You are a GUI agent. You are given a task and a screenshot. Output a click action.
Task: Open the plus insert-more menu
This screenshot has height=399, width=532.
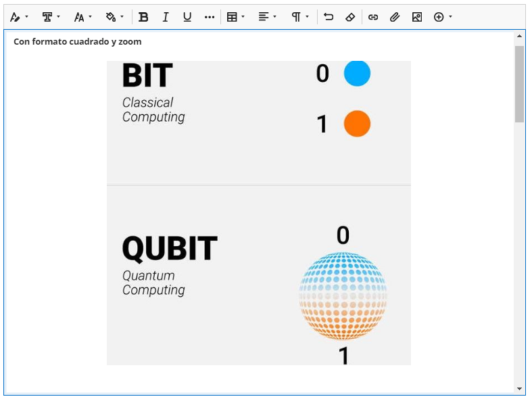(443, 17)
